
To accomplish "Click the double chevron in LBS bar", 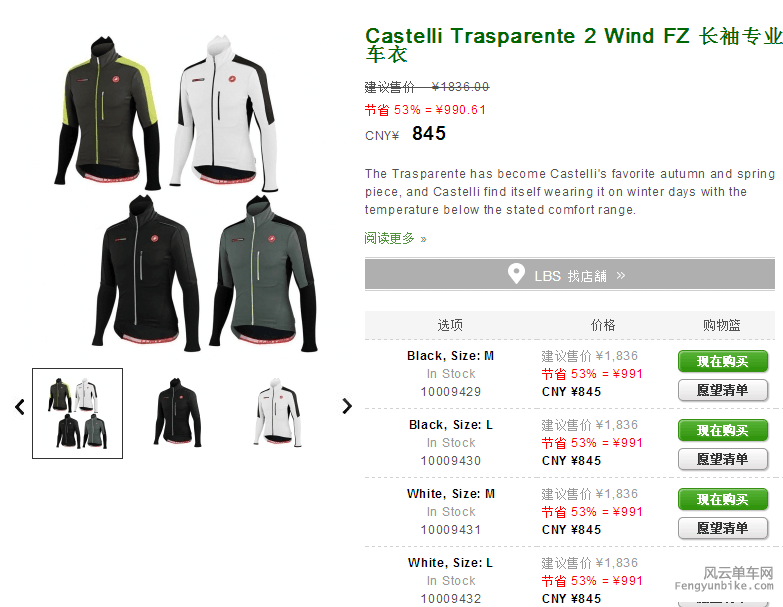I will 621,276.
